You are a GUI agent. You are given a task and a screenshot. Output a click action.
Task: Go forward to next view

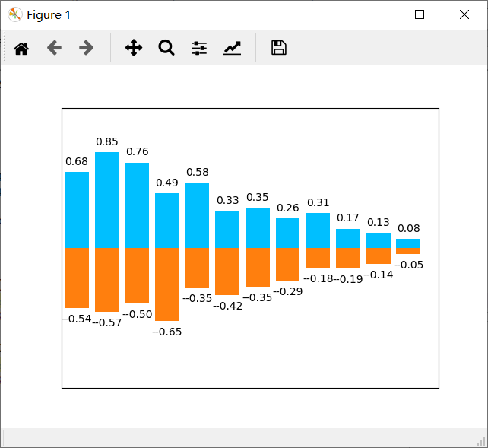pyautogui.click(x=86, y=48)
